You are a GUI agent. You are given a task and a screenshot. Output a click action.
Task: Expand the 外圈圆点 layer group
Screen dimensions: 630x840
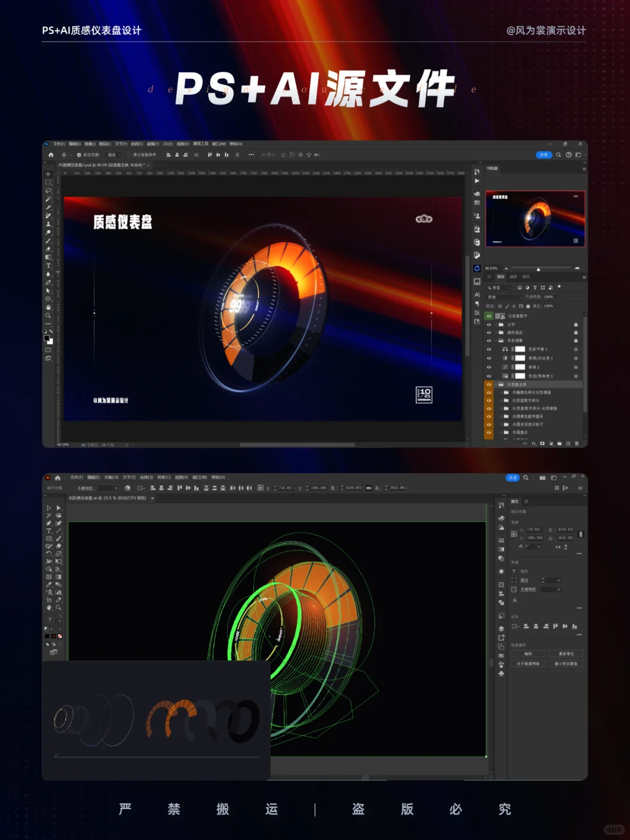501,433
